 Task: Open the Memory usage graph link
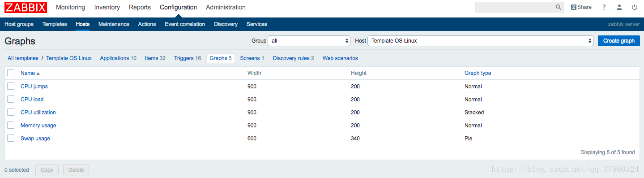[x=38, y=126]
